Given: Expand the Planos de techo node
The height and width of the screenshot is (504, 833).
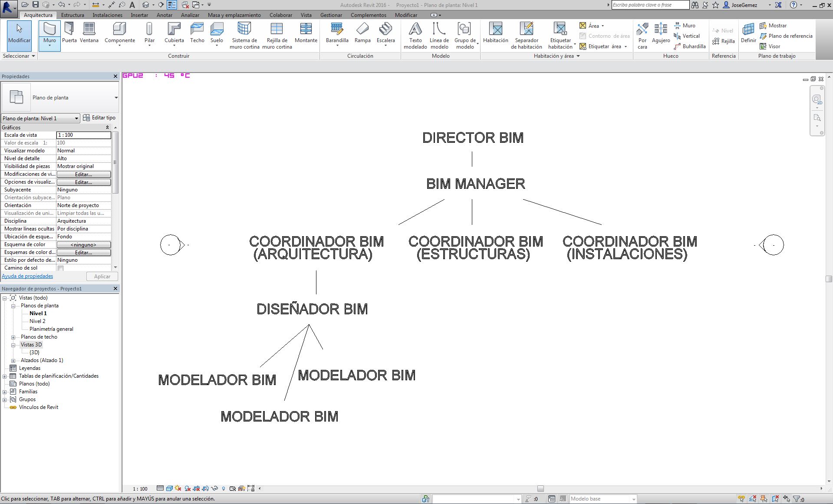Looking at the screenshot, I should (13, 337).
